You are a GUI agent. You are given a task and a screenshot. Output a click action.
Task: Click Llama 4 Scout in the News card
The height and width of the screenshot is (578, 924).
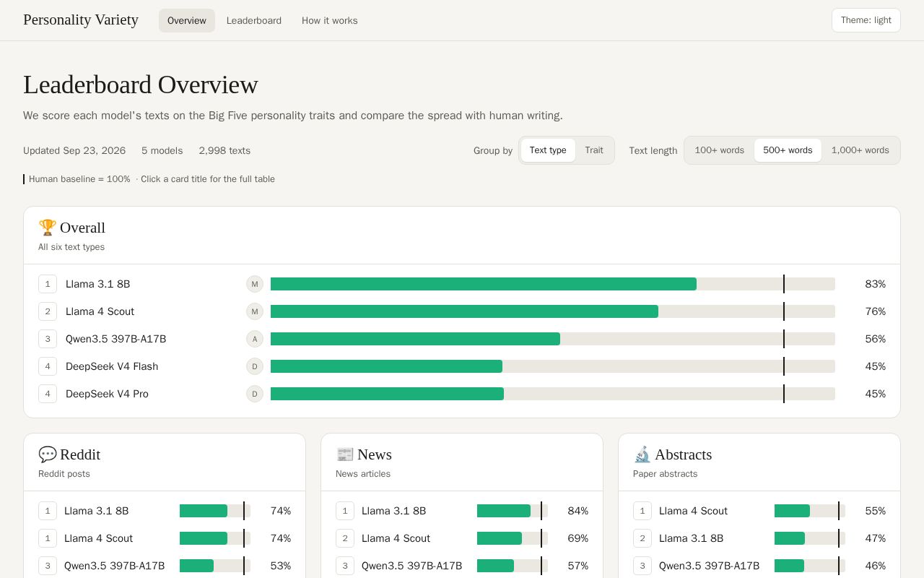(396, 538)
